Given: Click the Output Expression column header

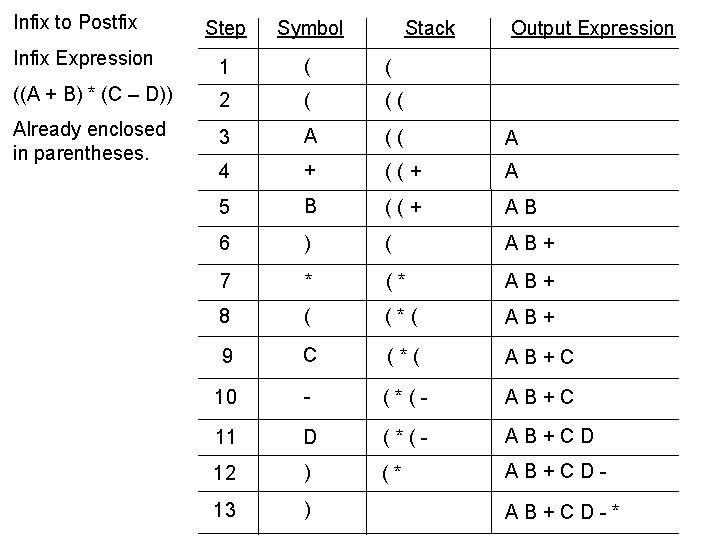Looking at the screenshot, I should (592, 29).
